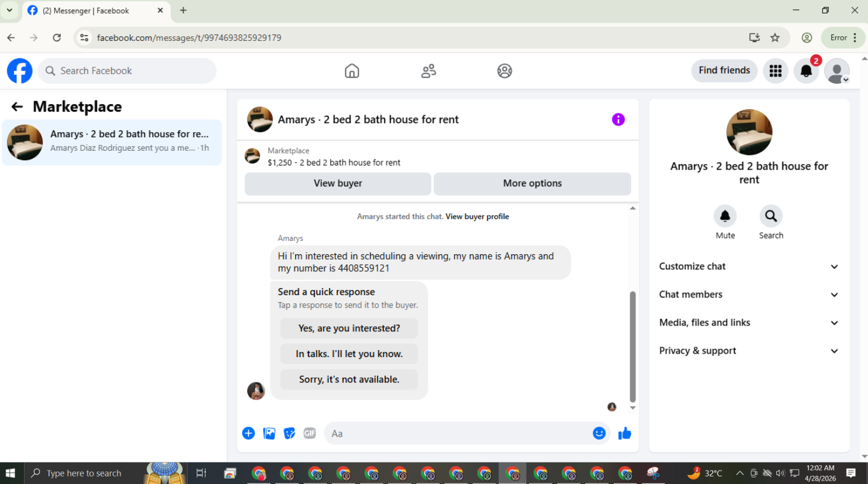Open the listing thumbnail beside Marketplace $1,250
868x484 pixels.
point(253,156)
